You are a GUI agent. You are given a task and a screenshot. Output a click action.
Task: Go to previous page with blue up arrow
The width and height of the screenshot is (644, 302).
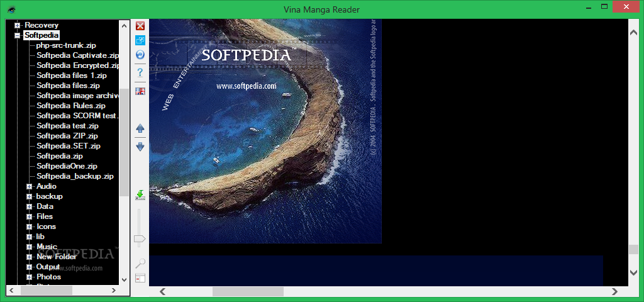click(x=140, y=128)
